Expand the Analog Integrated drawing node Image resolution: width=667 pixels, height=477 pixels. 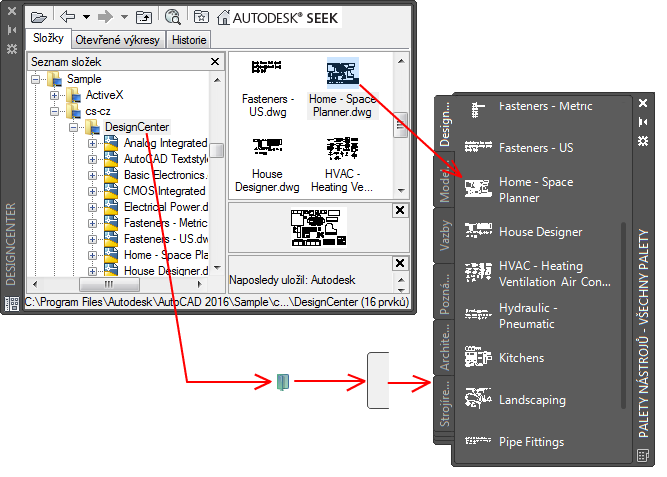click(x=92, y=143)
